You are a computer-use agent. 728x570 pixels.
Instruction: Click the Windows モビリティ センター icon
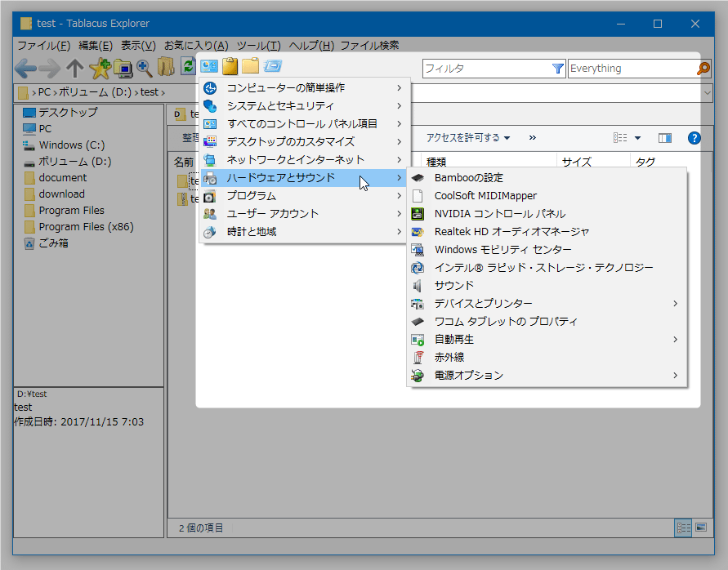pos(418,250)
